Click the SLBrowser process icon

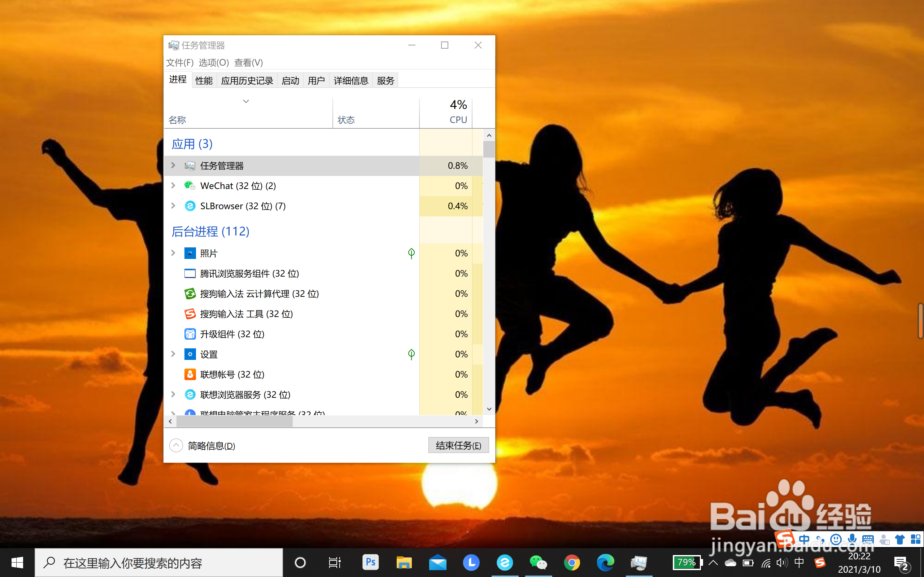coord(190,206)
